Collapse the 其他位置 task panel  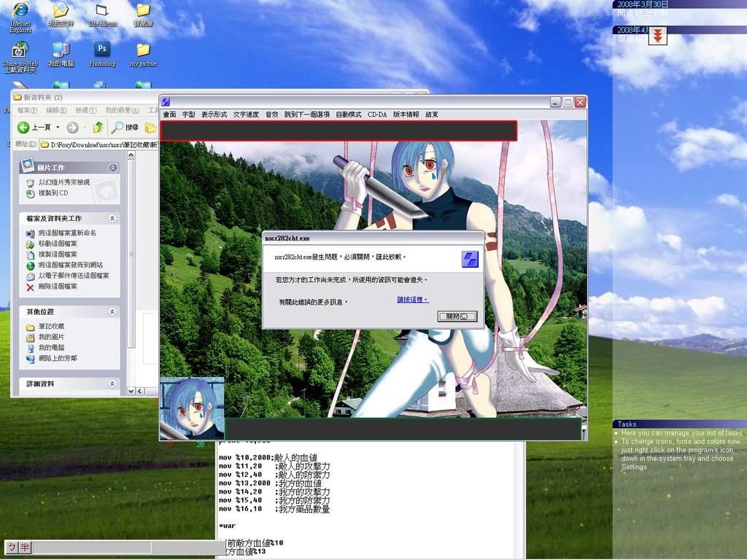click(112, 311)
